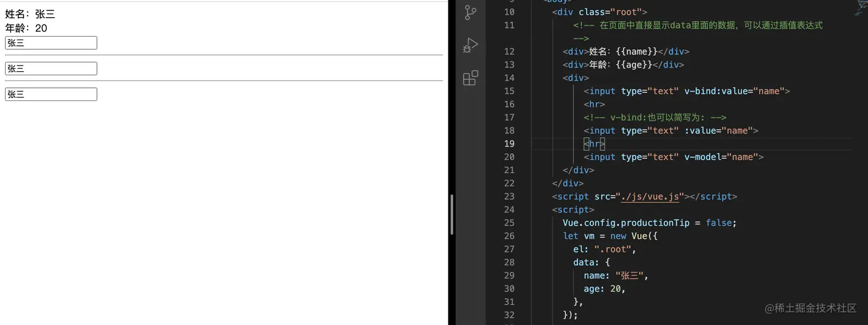Click the browser page vertical scrollbar thumb
This screenshot has height=325, width=868.
(x=452, y=214)
